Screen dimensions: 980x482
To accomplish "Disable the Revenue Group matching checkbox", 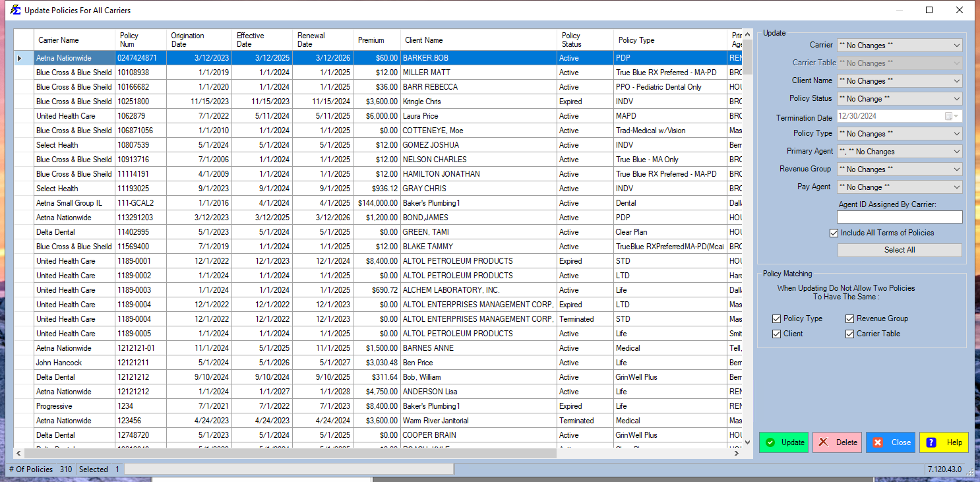I will click(x=850, y=318).
